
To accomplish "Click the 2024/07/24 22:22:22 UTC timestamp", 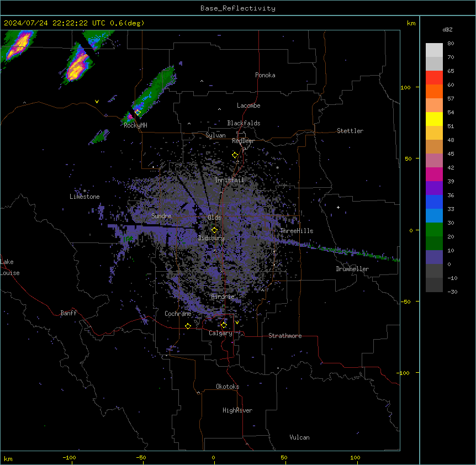I will 55,23.
